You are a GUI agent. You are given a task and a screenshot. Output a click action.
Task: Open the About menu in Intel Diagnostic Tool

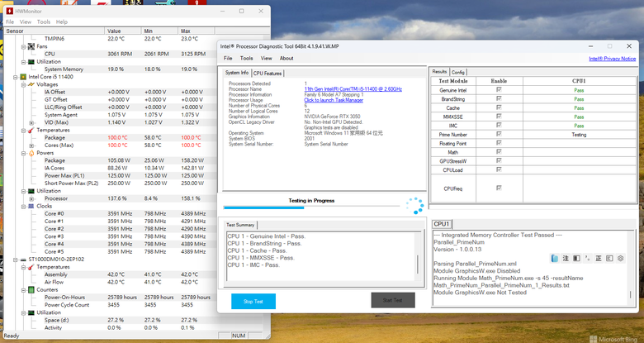click(286, 58)
